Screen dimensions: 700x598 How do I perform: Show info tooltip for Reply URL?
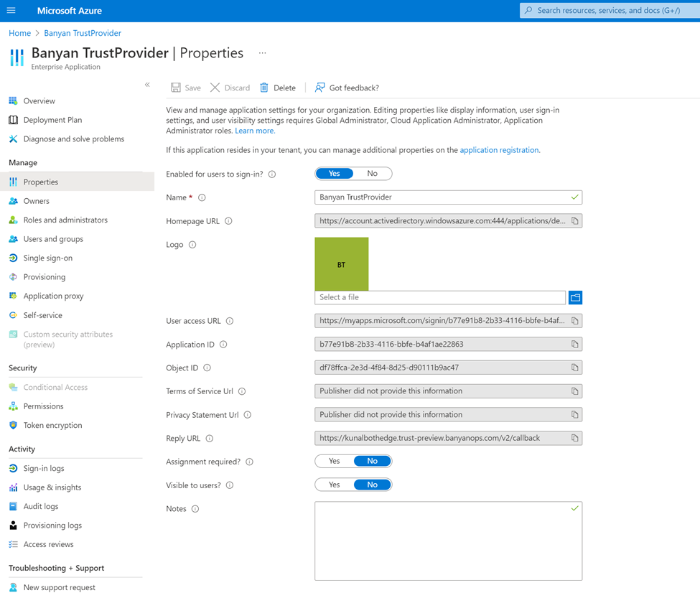tap(210, 438)
